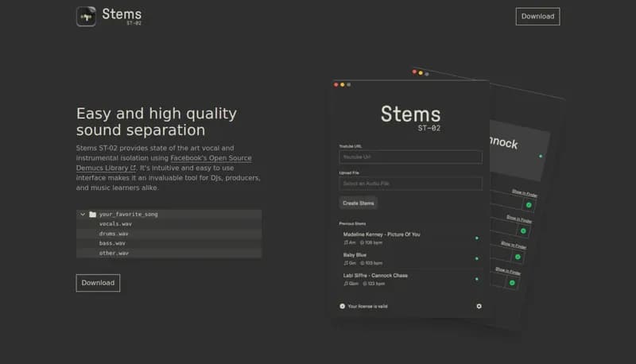
Task: Click the folder icon beside your_favorite_song
Action: (92, 214)
